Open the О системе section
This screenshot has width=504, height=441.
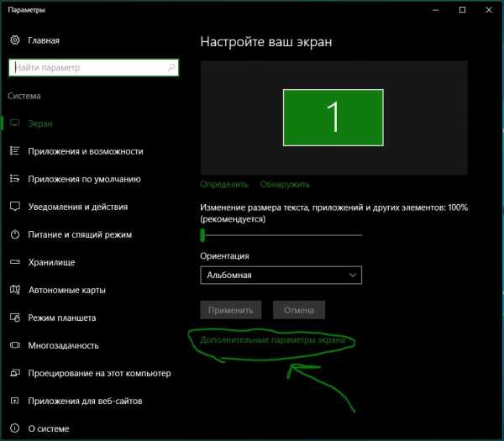tap(49, 428)
